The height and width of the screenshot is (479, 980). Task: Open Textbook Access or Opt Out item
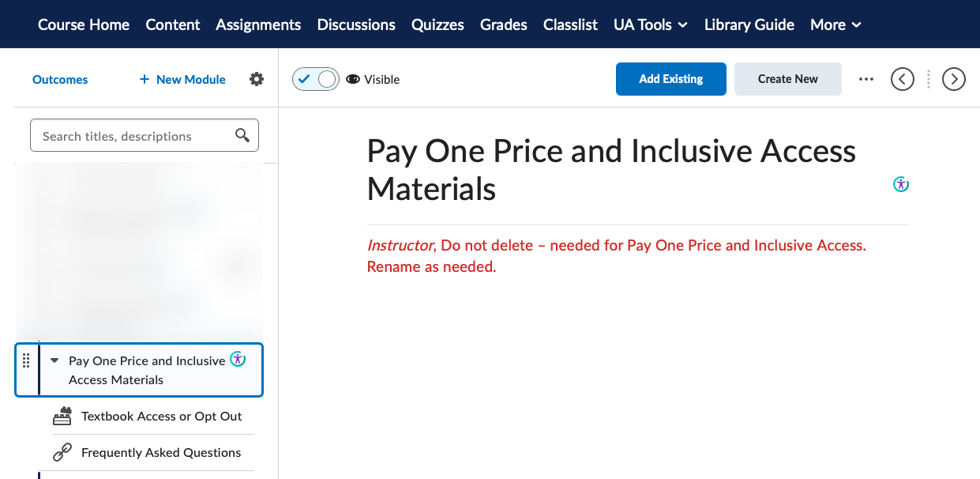(x=162, y=416)
